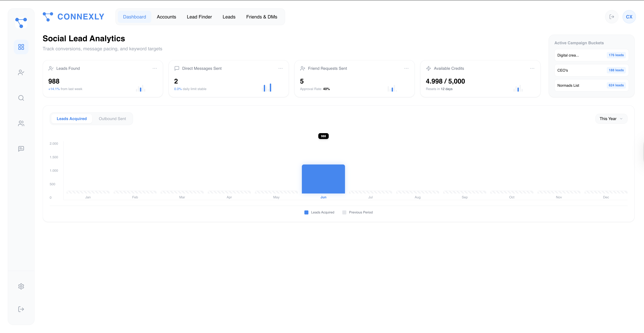
Task: Click the Direct Messages mini bar chart
Action: point(266,87)
